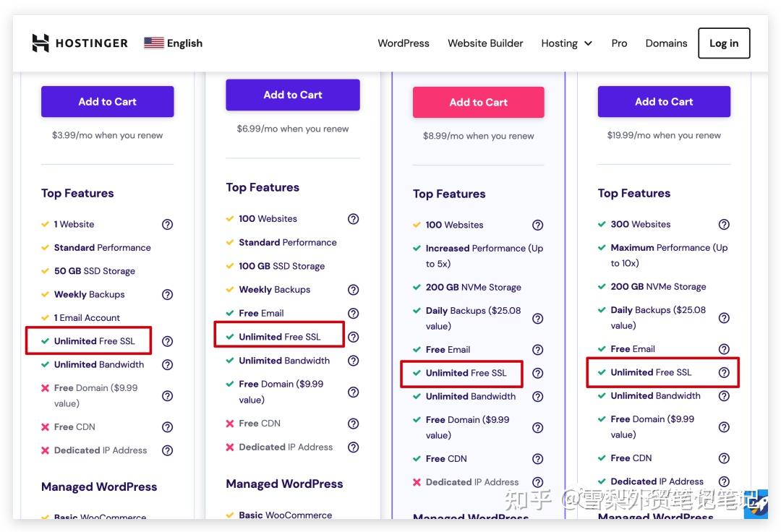The image size is (781, 532).
Task: Show info for Unlimited Free SSL, second plan
Action: pyautogui.click(x=353, y=337)
